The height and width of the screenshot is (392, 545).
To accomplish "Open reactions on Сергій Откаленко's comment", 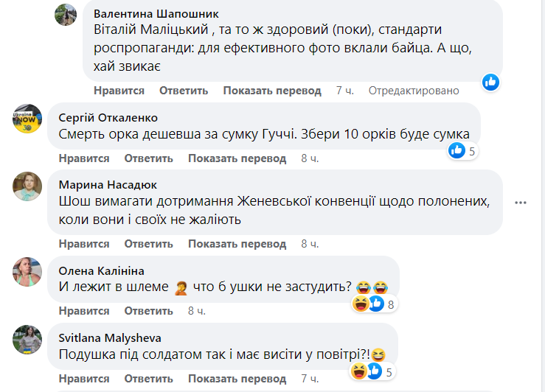I will point(462,151).
